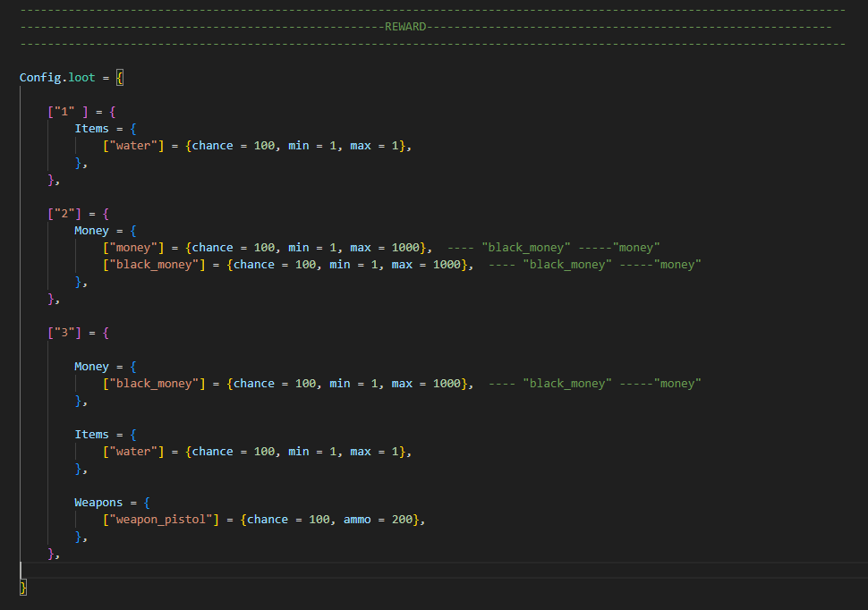
Task: Click the closing brace of block ["3"]
Action: click(x=51, y=554)
